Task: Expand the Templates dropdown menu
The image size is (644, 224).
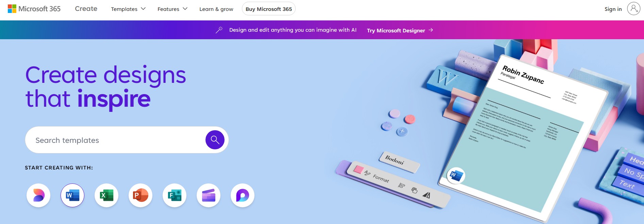Action: [128, 9]
